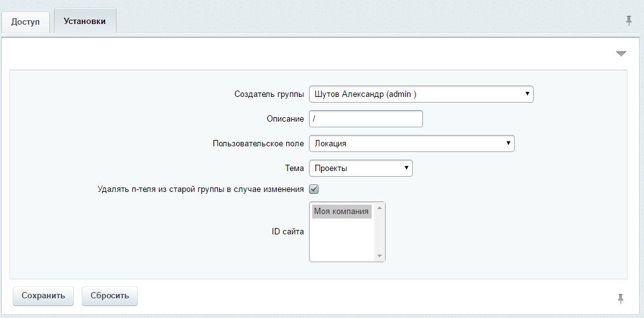
Task: Click the Описание label
Action: click(x=285, y=118)
